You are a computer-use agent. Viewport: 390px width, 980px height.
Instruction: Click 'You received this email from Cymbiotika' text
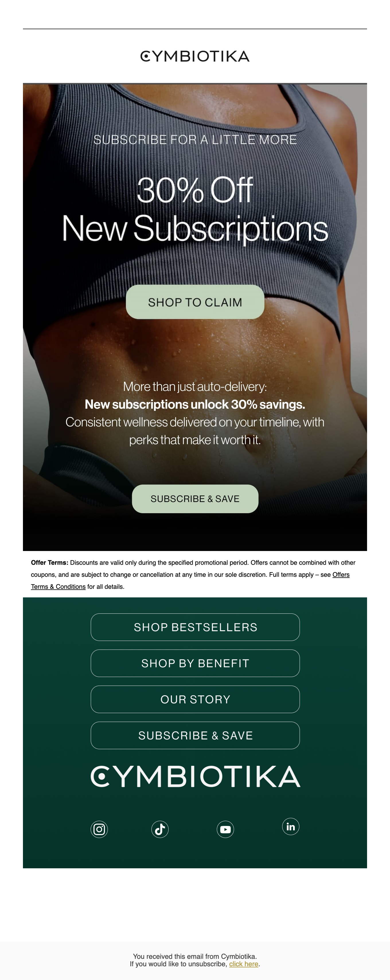[x=195, y=957]
